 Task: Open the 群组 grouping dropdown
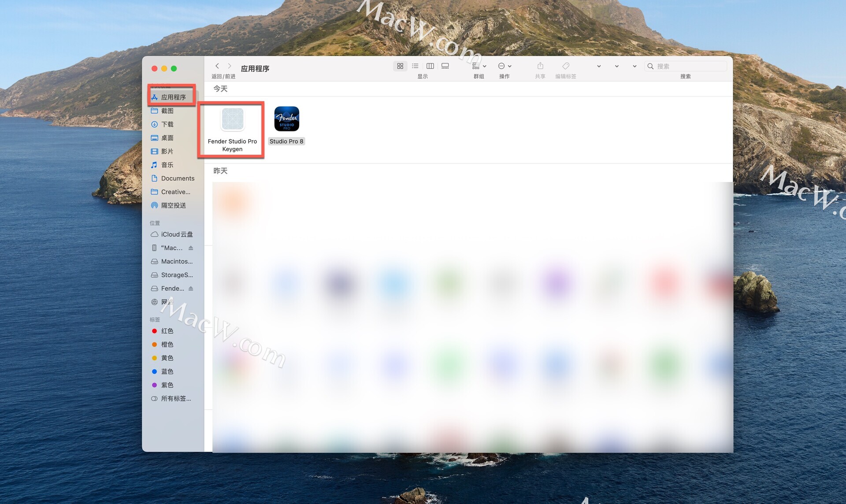coord(479,66)
